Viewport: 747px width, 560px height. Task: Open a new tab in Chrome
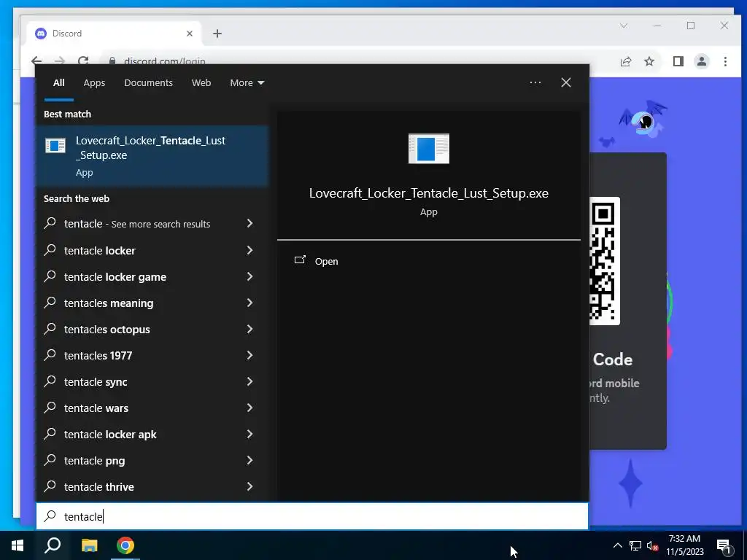(x=217, y=34)
